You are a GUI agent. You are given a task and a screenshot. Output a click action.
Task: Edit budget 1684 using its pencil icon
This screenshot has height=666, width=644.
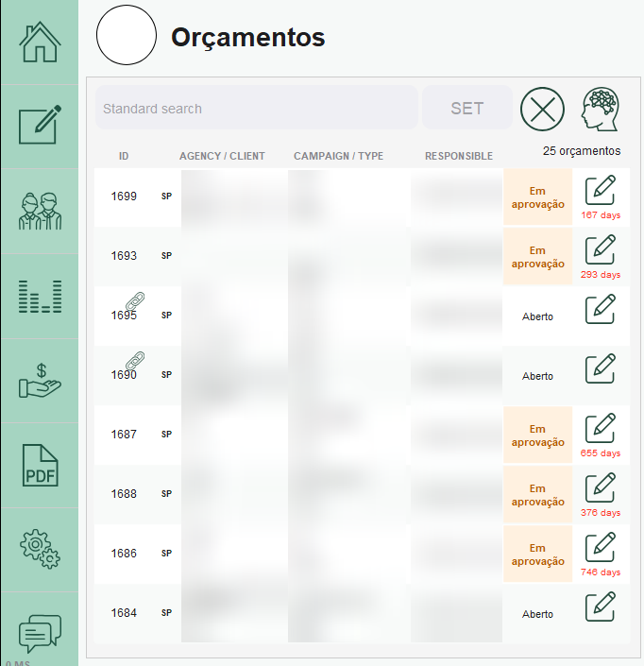click(601, 606)
